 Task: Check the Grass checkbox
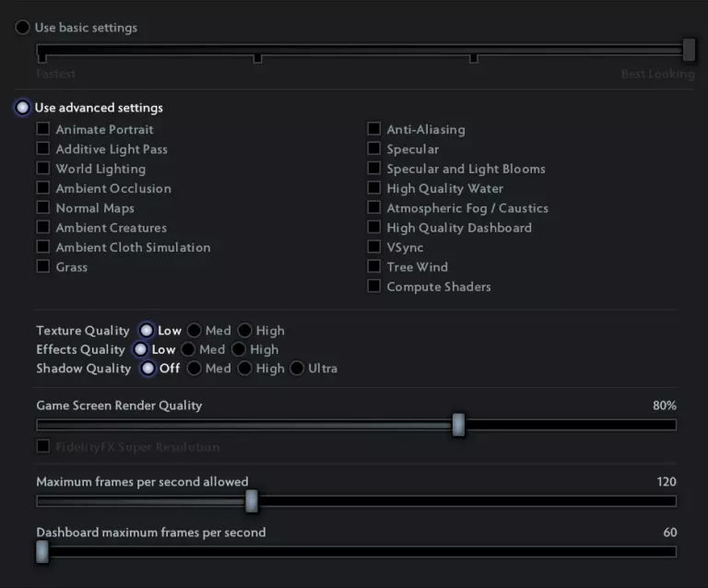pos(43,266)
